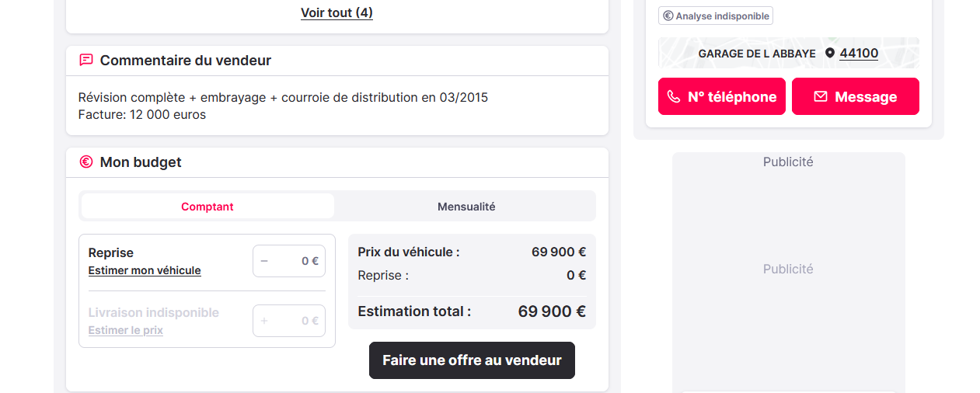Select the Comptant payment tab
The height and width of the screenshot is (393, 980).
pos(208,207)
